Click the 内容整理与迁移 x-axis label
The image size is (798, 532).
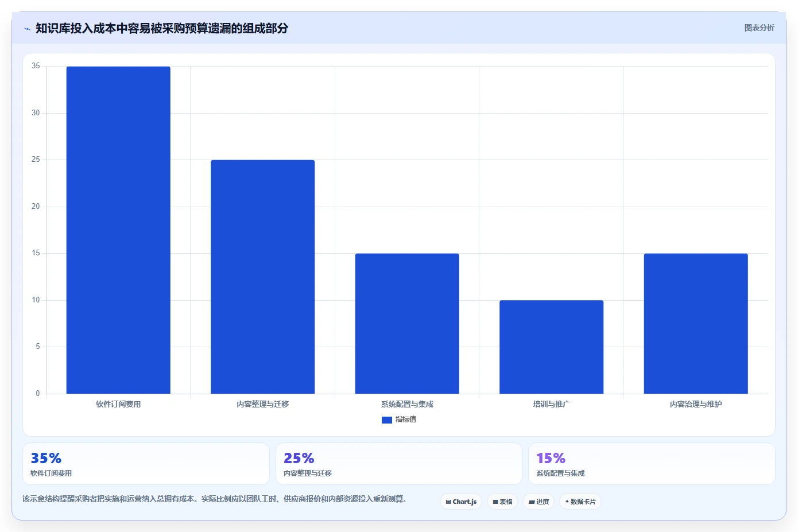[x=262, y=404]
